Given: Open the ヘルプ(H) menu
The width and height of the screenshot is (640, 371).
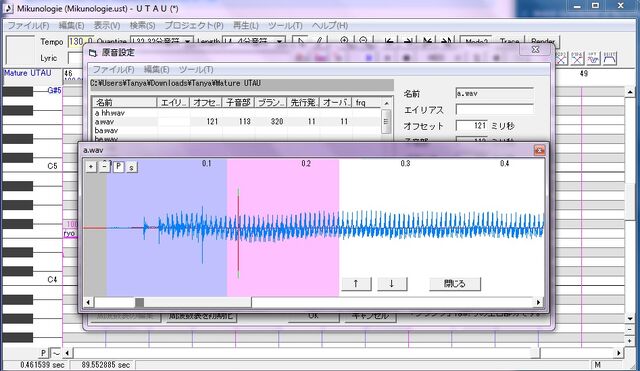Looking at the screenshot, I should point(330,25).
